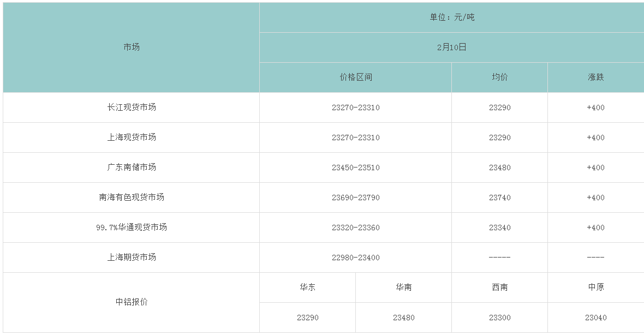
Task: Click the 价格区间 column header
Action: point(356,77)
